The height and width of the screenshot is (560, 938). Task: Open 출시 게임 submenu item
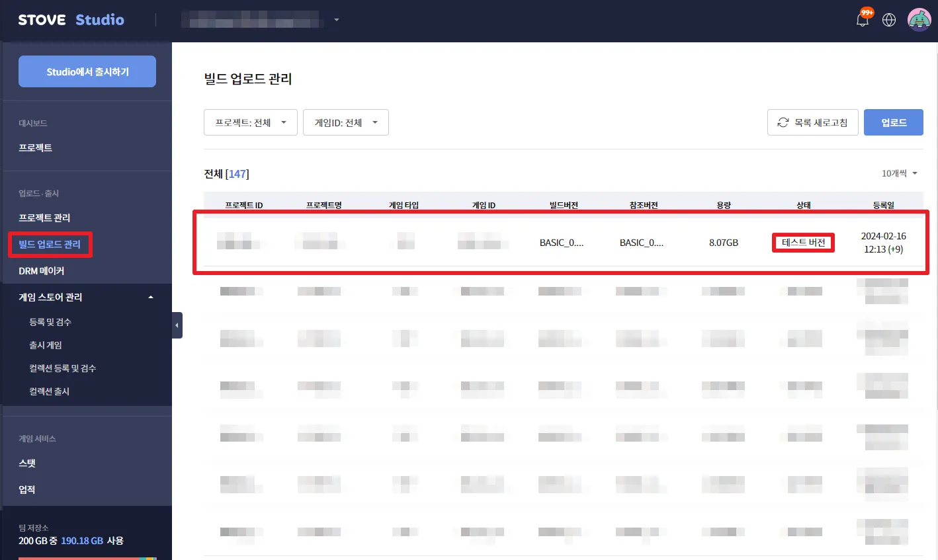[46, 345]
